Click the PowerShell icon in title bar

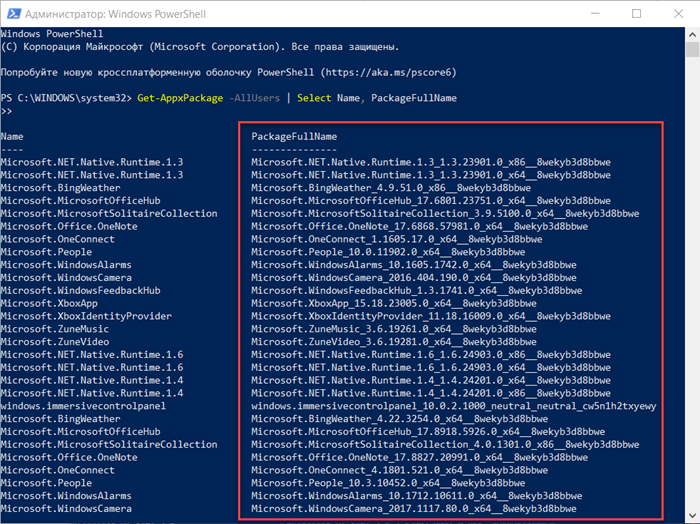13,14
